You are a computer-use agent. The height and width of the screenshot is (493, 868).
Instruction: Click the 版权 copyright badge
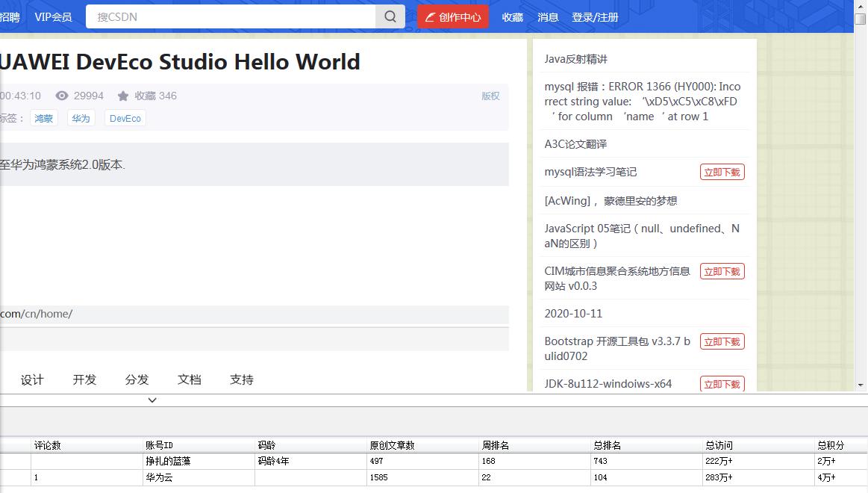(490, 96)
